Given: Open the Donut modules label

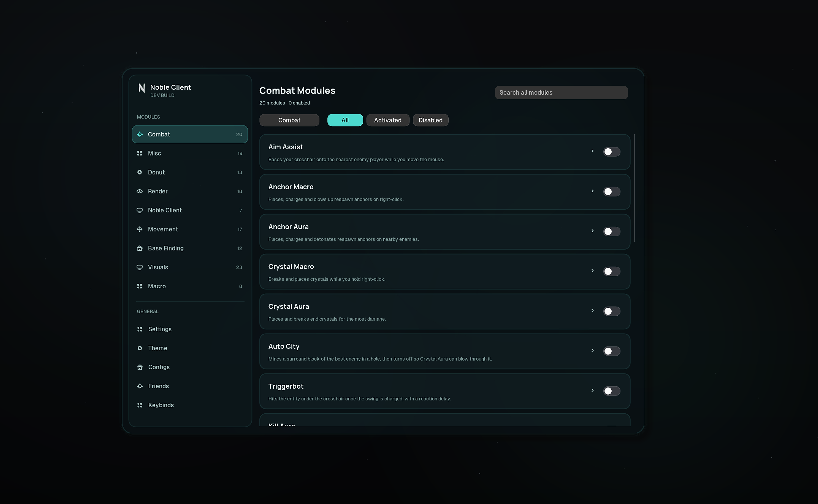Looking at the screenshot, I should pos(156,172).
